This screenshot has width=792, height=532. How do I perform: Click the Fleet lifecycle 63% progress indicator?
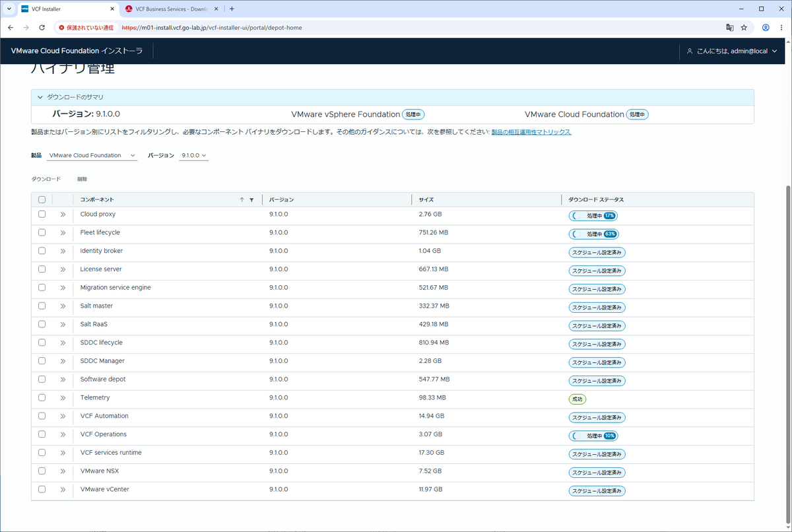click(x=593, y=234)
